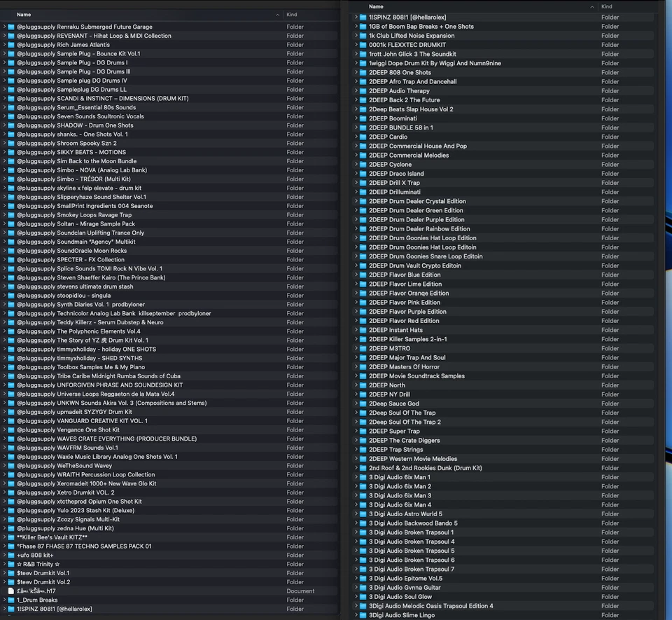The height and width of the screenshot is (620, 672).
Task: Select folder icon for 0001k FLEXXTEC DRUMKIT
Action: [x=363, y=45]
